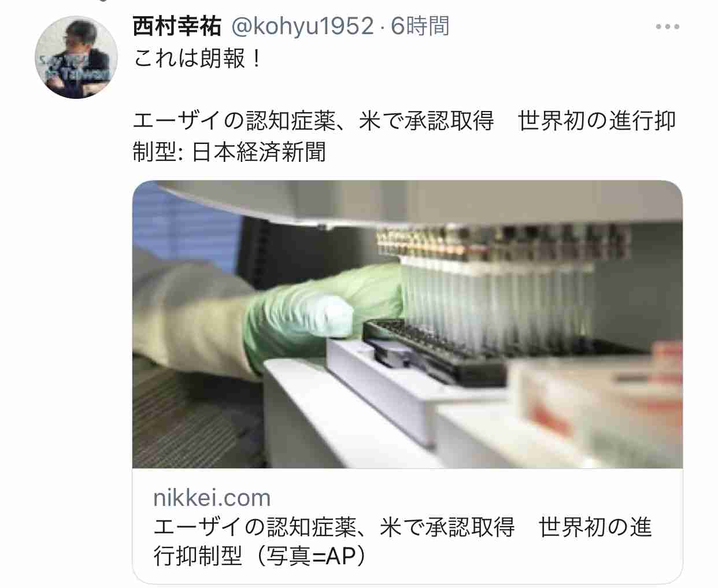Image resolution: width=718 pixels, height=588 pixels.
Task: Open the three-dot more options menu
Action: pos(667,27)
